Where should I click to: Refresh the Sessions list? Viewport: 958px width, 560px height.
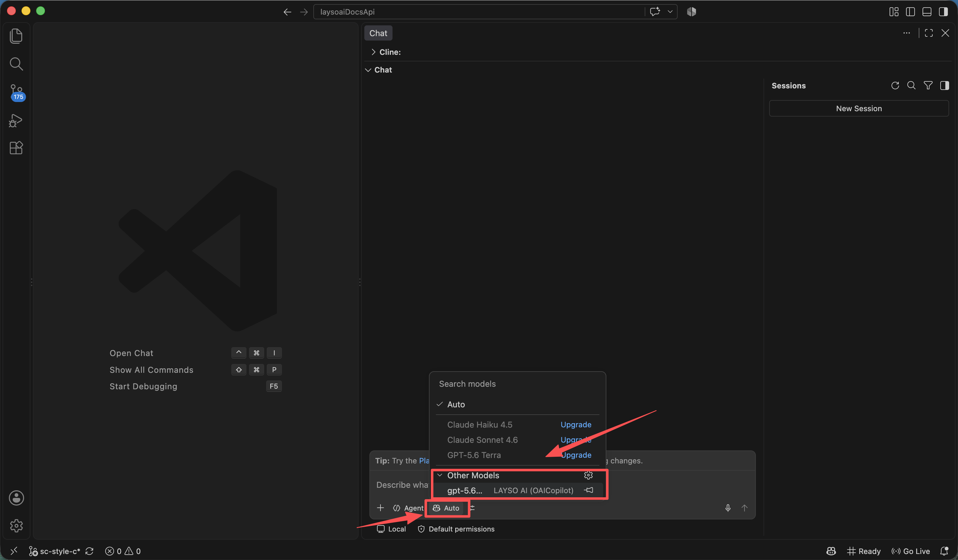tap(895, 86)
